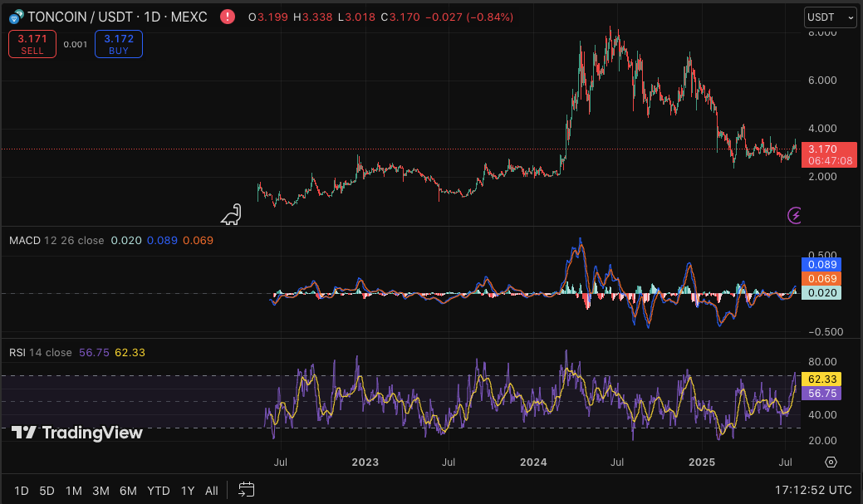Open chart settings hexagon icon at bottom right
The height and width of the screenshot is (504, 863).
(831, 462)
